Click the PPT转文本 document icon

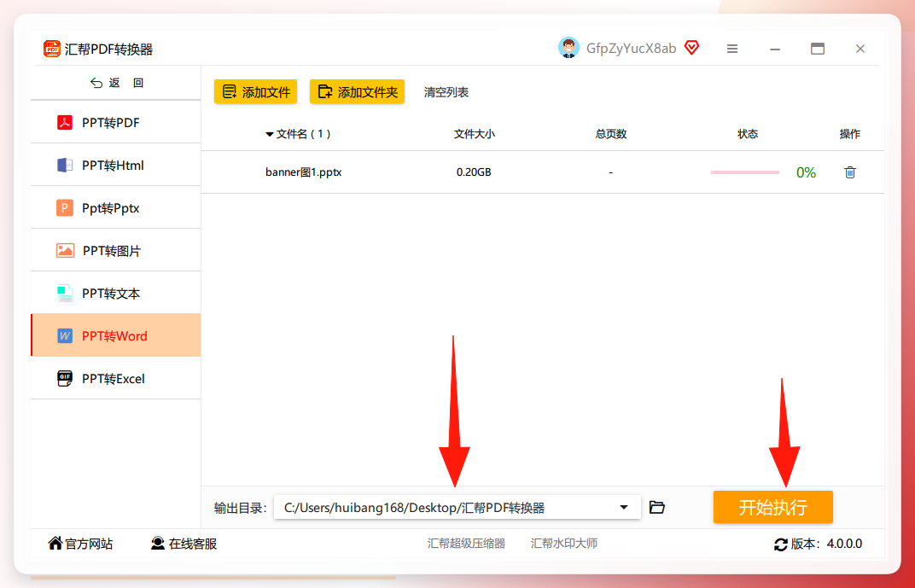65,294
